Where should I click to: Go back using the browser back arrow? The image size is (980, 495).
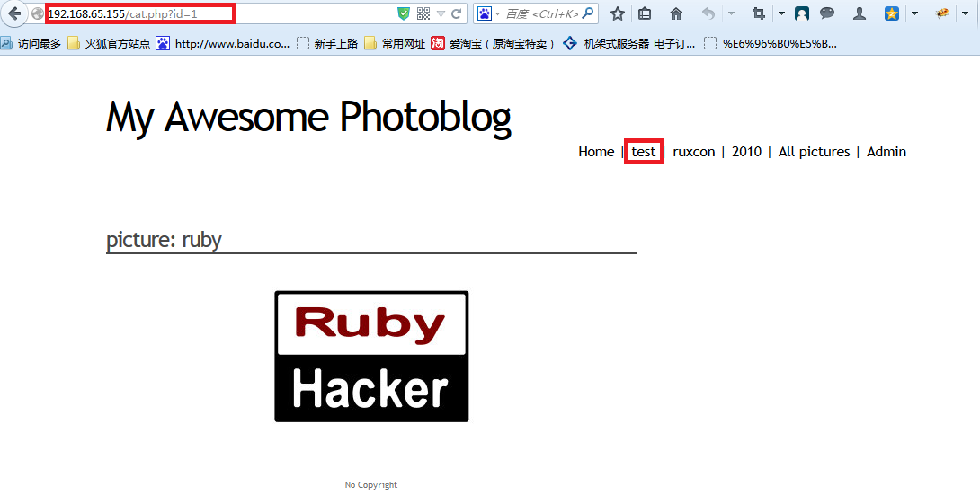coord(13,13)
